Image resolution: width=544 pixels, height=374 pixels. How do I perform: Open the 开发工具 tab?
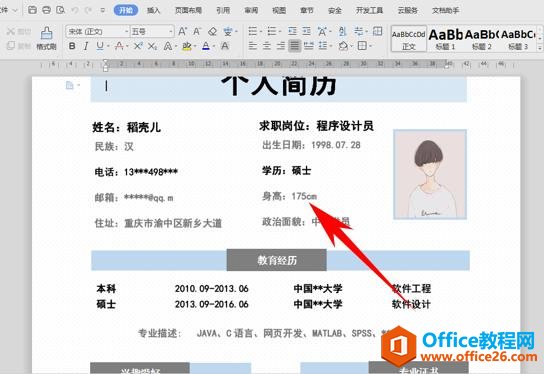tap(369, 10)
